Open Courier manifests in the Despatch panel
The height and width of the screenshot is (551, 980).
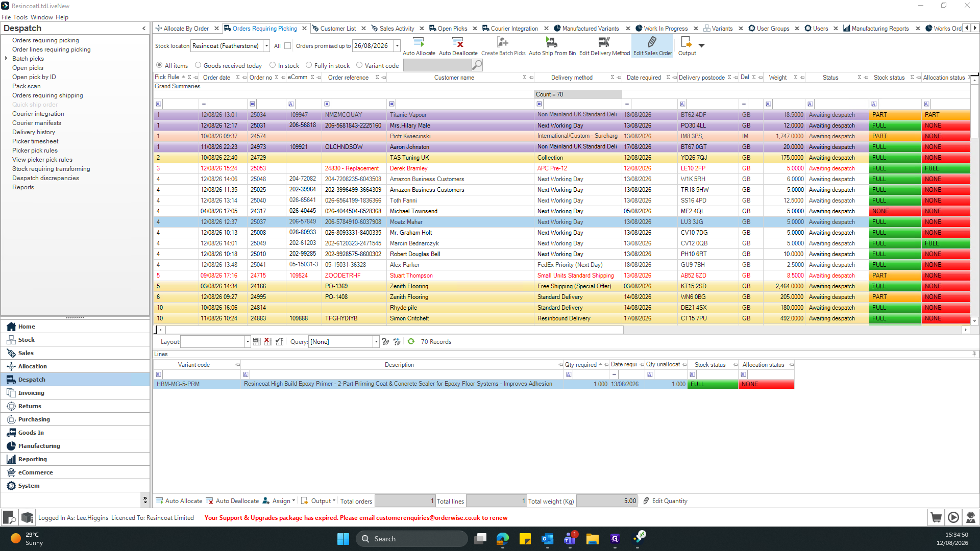[37, 123]
